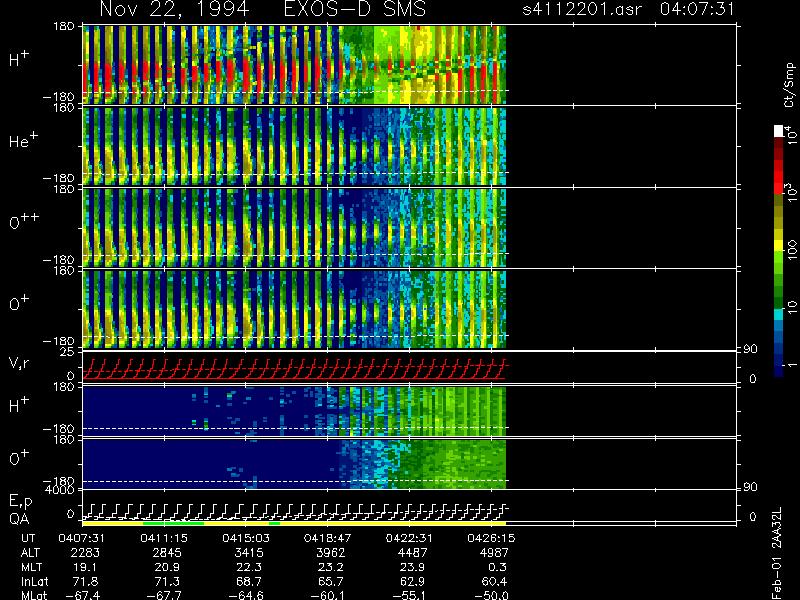Click the "He+" panel label
This screenshot has height=600, width=800.
(x=23, y=140)
